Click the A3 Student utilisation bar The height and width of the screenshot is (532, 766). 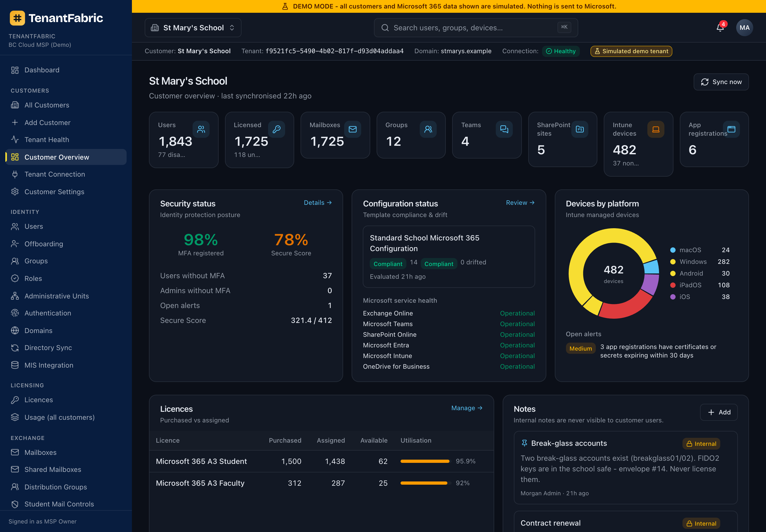click(x=426, y=461)
